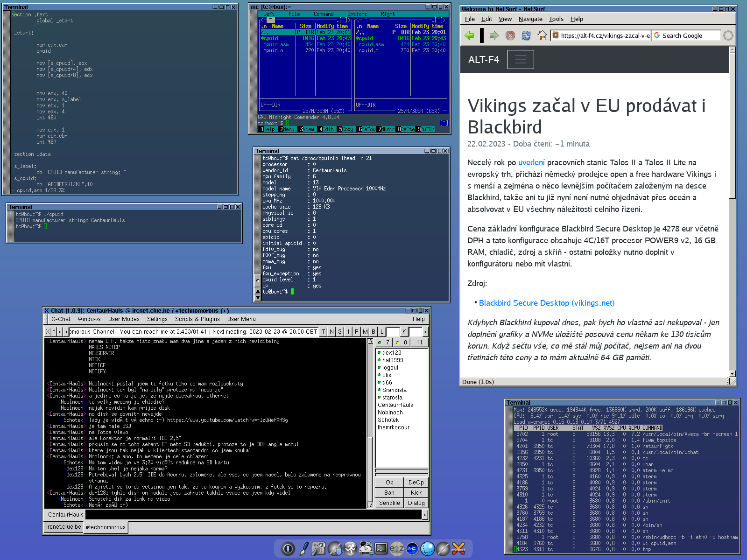Toggle the T topic-lock channel mode in XChat
747x560 pixels.
(x=323, y=332)
